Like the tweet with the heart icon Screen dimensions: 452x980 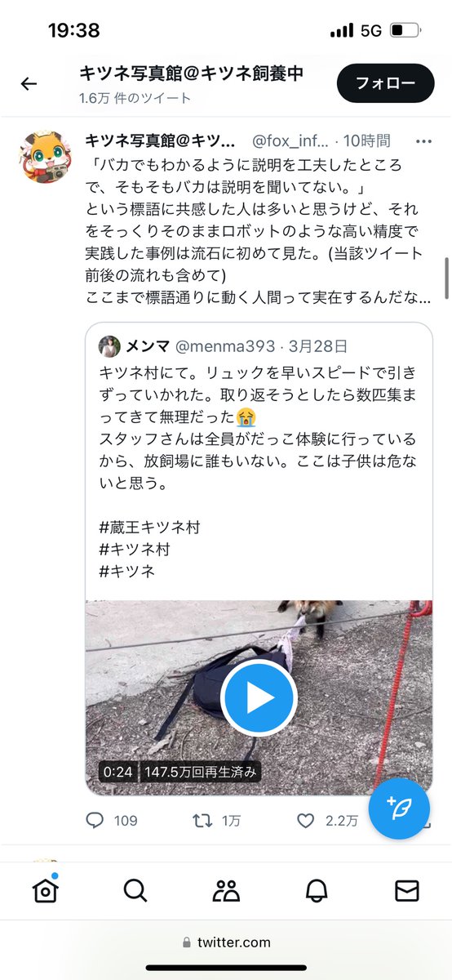(305, 821)
